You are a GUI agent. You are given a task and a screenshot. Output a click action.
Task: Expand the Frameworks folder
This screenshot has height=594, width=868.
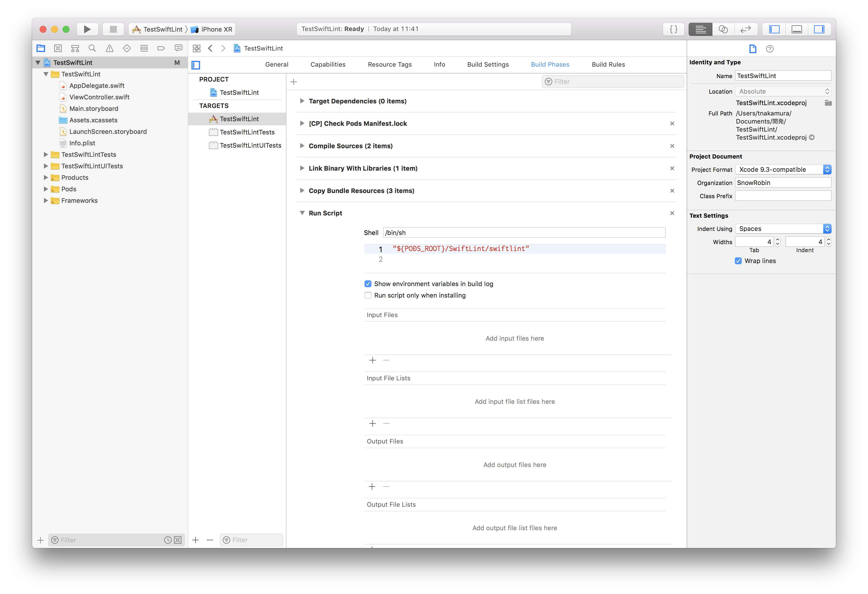pos(46,201)
